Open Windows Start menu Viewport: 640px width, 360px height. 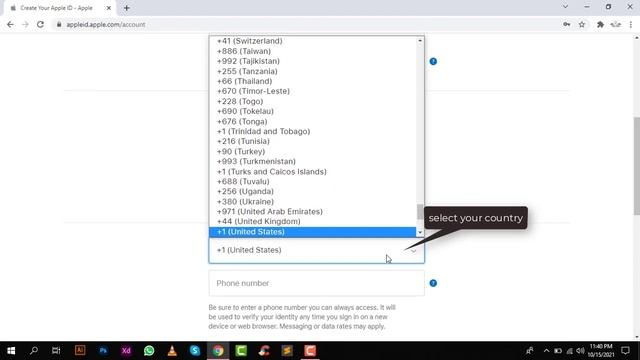point(11,351)
